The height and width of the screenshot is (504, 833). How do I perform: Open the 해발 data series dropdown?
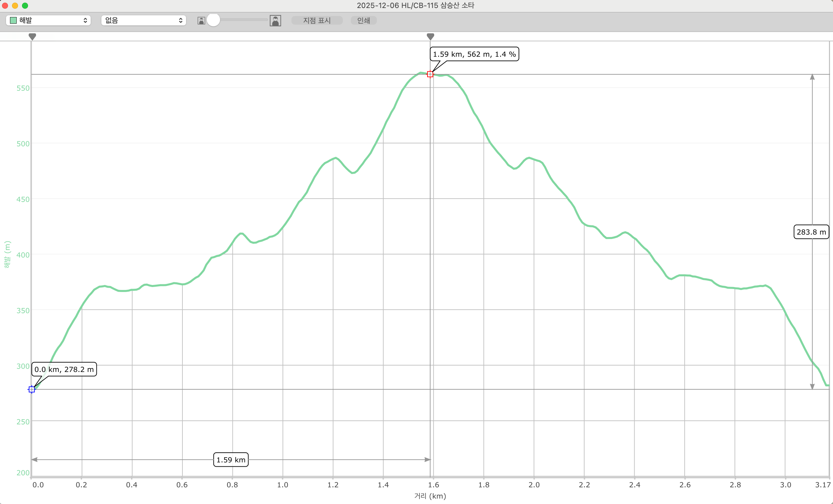[48, 20]
